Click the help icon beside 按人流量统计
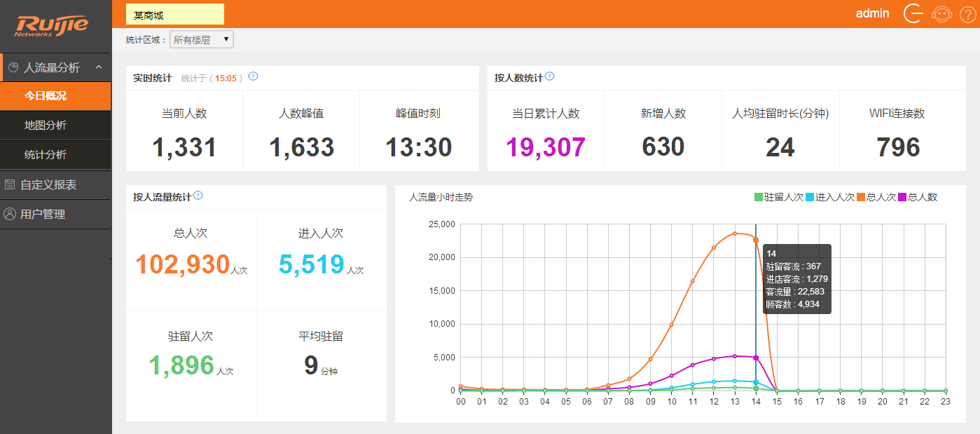 (198, 196)
